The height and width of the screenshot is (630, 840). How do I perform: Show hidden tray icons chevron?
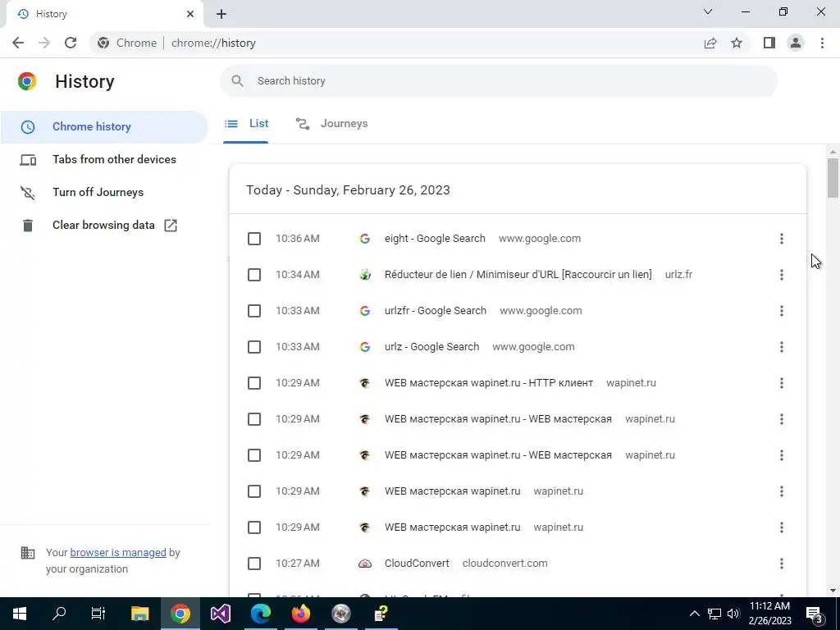pyautogui.click(x=694, y=614)
